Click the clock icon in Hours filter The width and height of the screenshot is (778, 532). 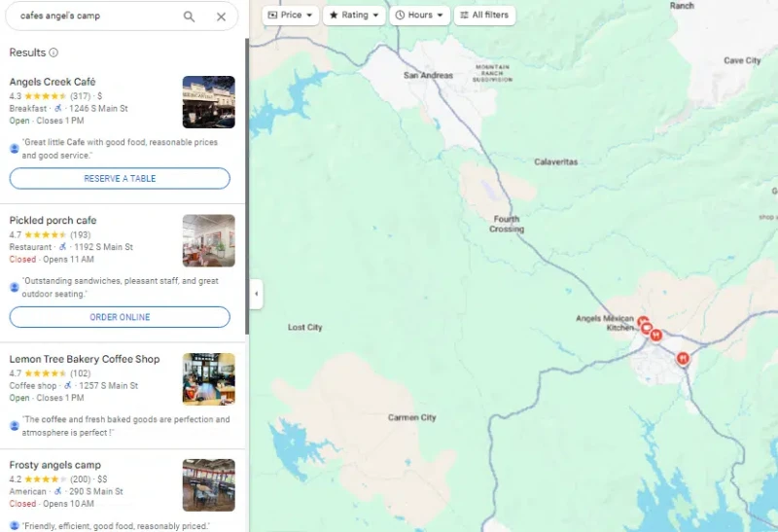click(x=400, y=15)
